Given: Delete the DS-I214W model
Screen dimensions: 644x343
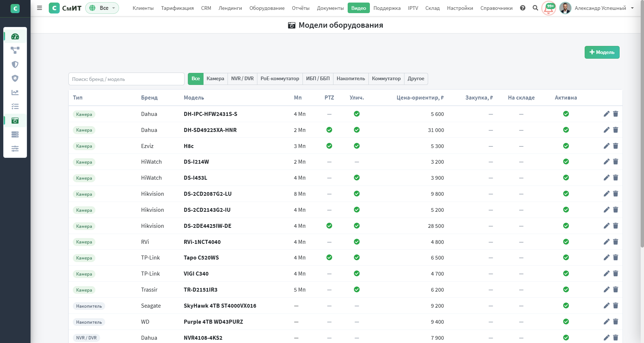Looking at the screenshot, I should (x=616, y=161).
